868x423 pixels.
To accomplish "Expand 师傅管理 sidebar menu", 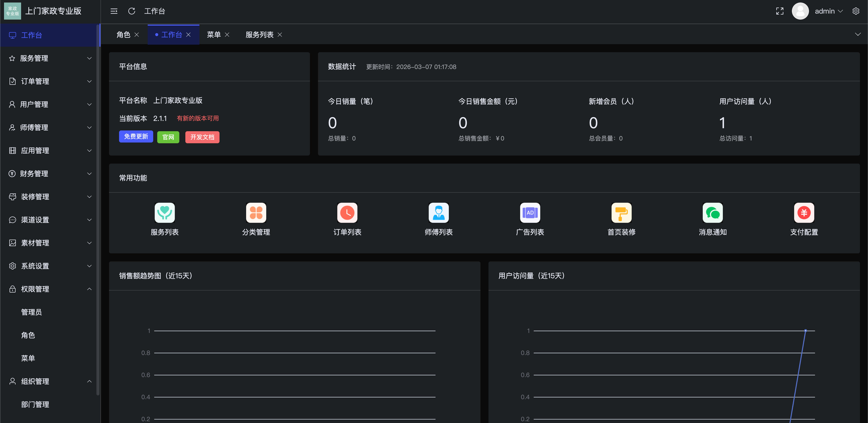I will coord(50,127).
